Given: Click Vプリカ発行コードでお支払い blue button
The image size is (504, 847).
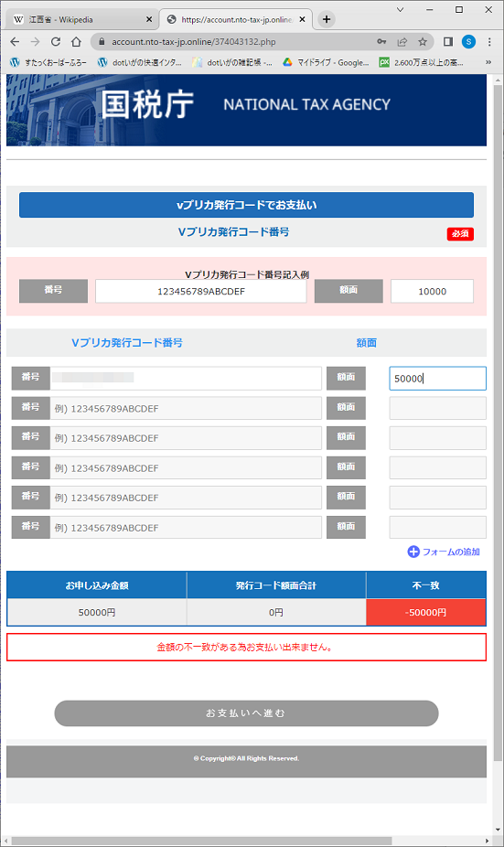Looking at the screenshot, I should pyautogui.click(x=246, y=205).
